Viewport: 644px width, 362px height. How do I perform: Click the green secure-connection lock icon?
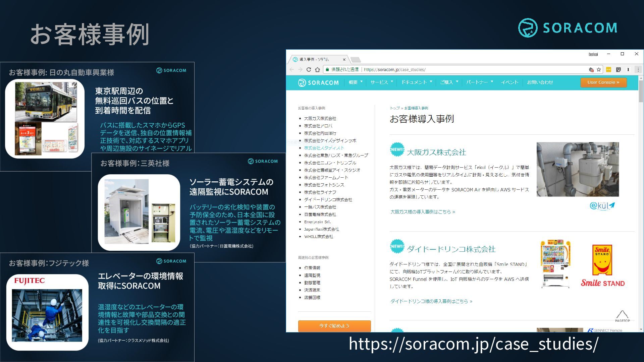coord(327,70)
